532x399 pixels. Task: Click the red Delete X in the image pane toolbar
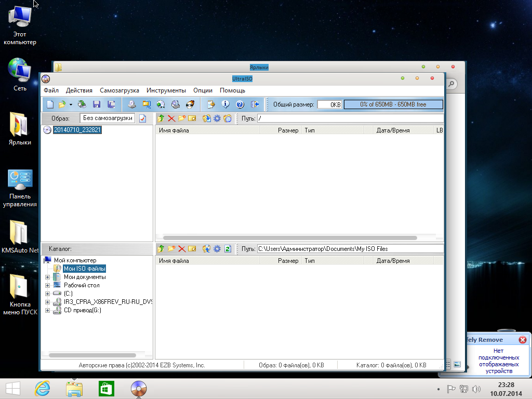tap(171, 118)
